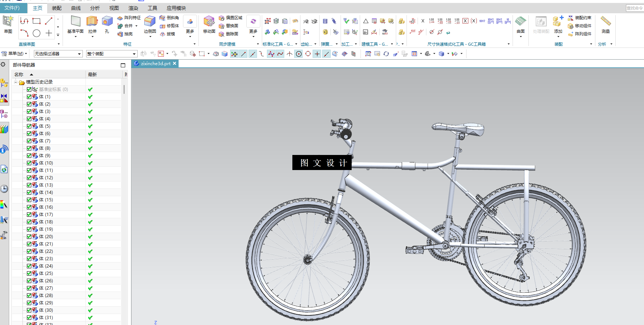Select the 体 (23) tree item

click(x=46, y=259)
